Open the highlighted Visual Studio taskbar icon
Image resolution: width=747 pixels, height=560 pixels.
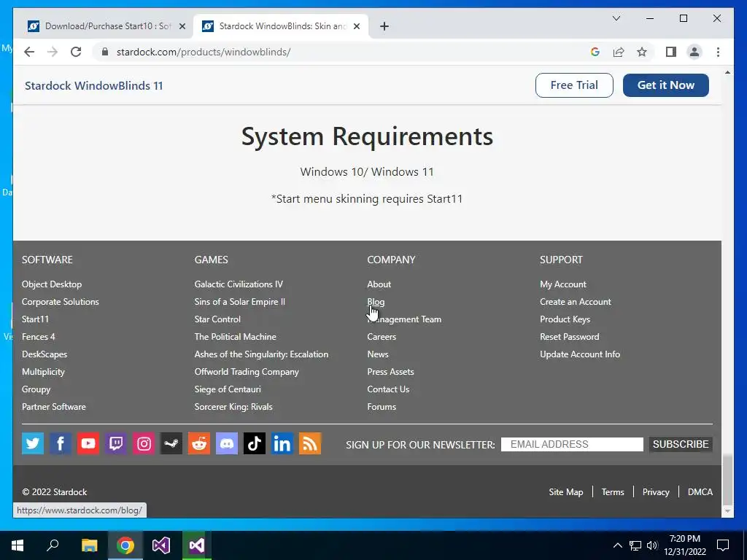click(x=197, y=545)
